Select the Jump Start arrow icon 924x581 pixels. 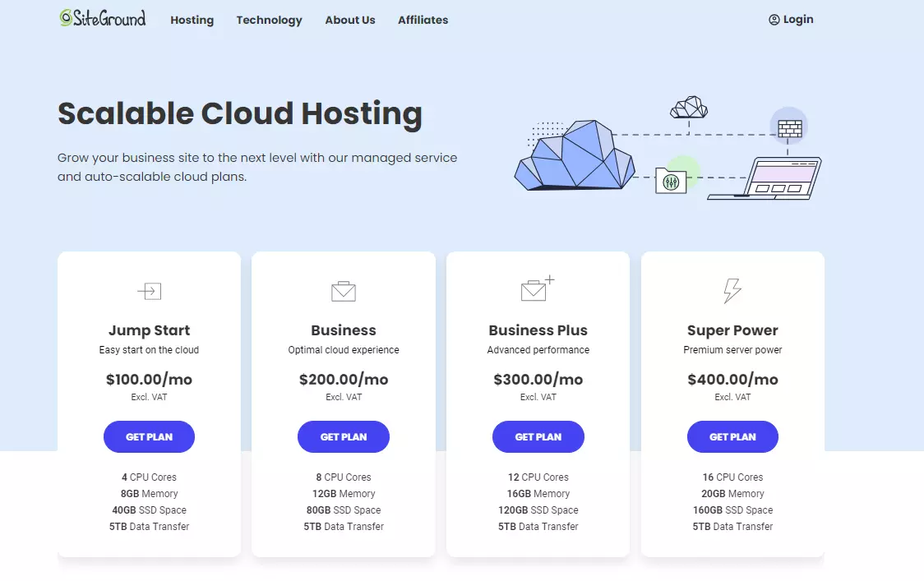tap(149, 290)
